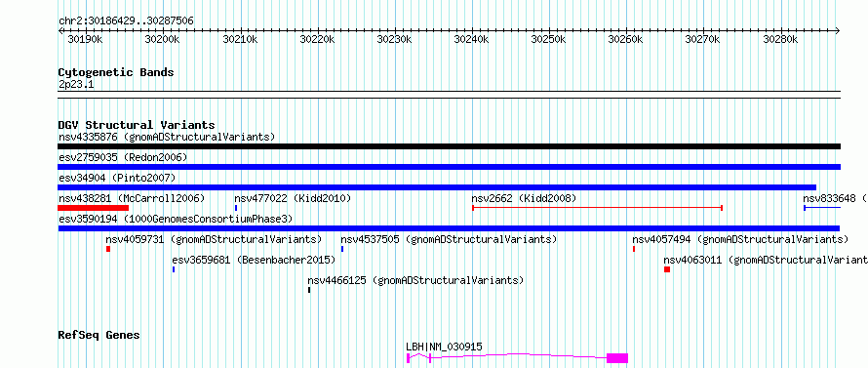The height and width of the screenshot is (368, 868).
Task: Click the red nsv4059731 marker
Action: click(x=108, y=249)
